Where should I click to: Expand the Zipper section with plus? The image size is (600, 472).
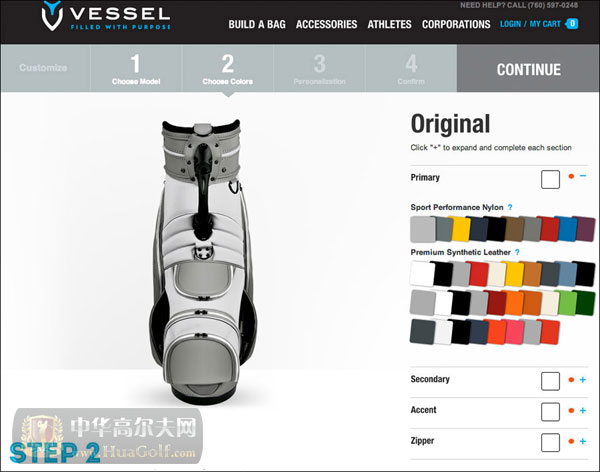pyautogui.click(x=583, y=441)
